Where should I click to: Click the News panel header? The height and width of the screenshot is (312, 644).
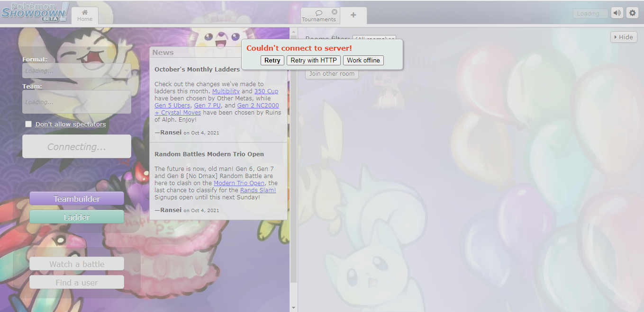point(218,53)
